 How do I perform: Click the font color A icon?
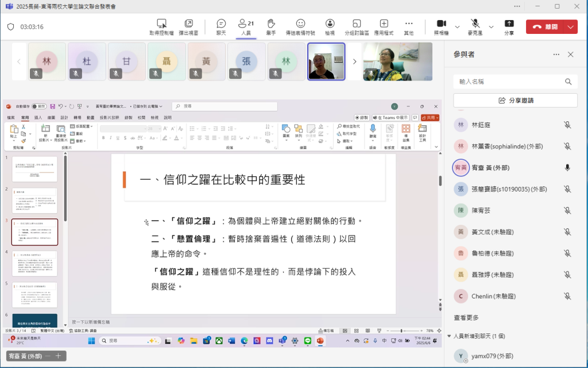[176, 138]
